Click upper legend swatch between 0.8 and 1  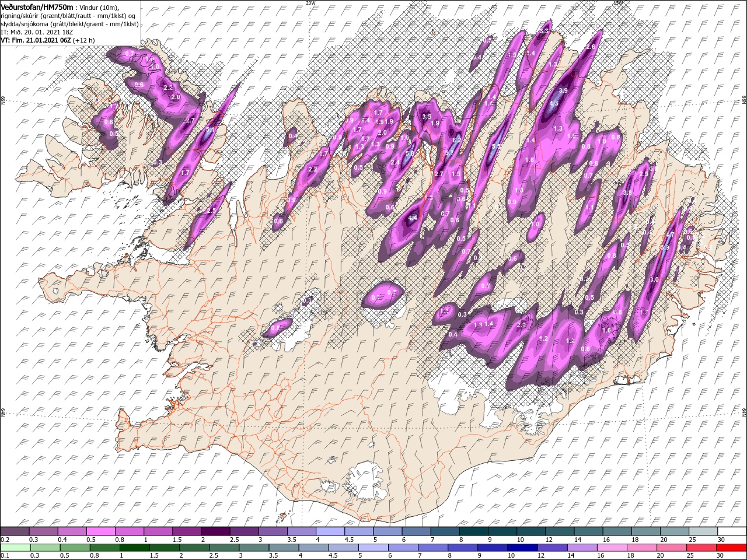[x=129, y=531]
